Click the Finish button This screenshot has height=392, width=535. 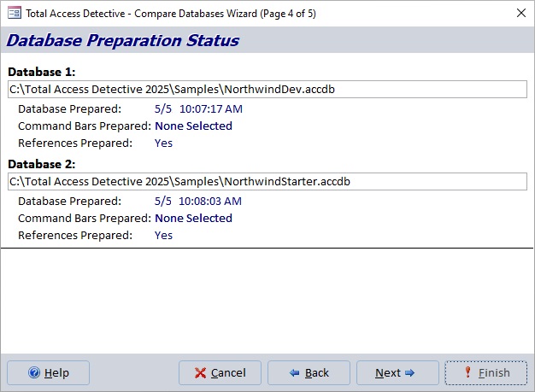pos(486,372)
